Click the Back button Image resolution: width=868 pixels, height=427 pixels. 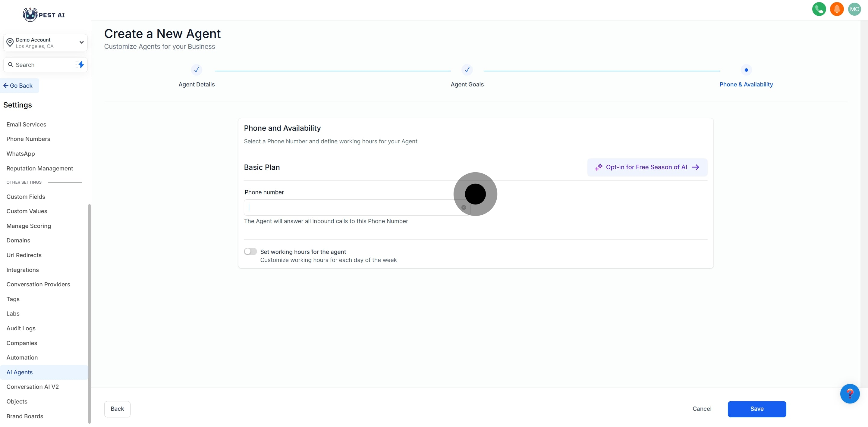coord(117,409)
